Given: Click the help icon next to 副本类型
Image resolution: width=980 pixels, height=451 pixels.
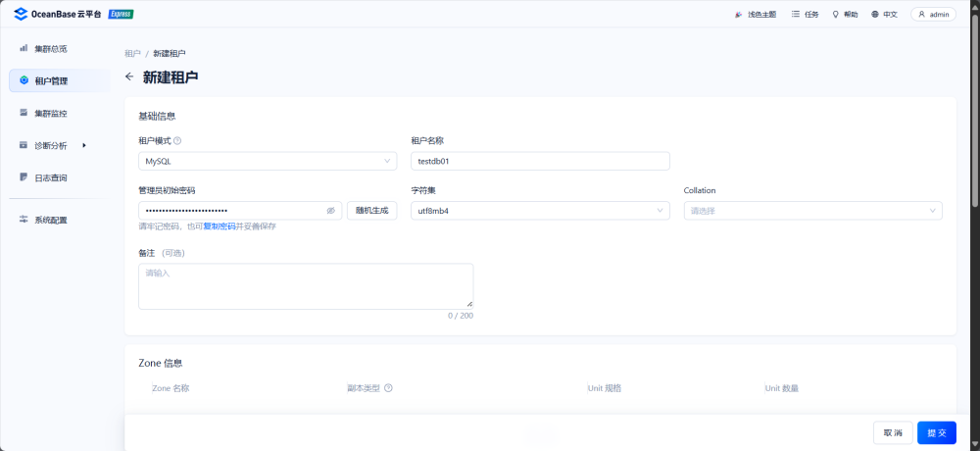Looking at the screenshot, I should coord(388,388).
